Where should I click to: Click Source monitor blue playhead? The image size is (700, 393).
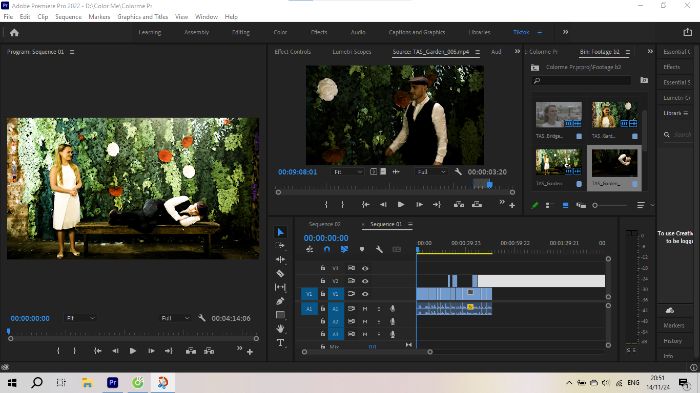pyautogui.click(x=490, y=184)
